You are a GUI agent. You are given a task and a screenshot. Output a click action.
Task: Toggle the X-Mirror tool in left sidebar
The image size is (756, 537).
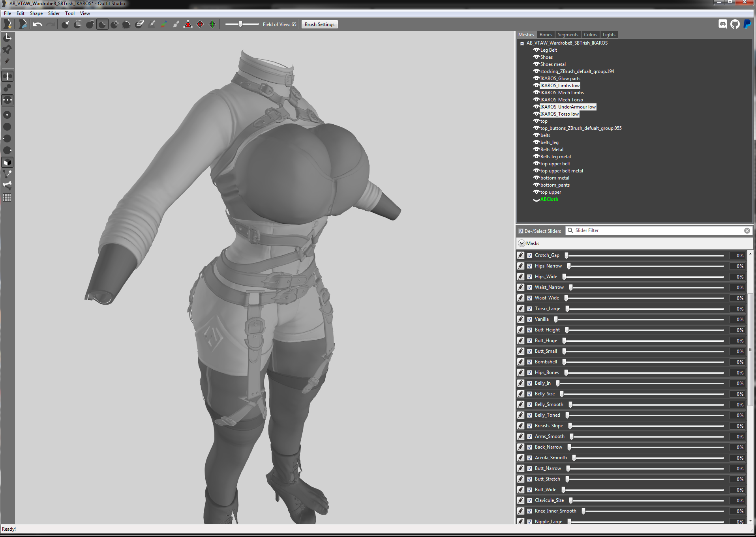8,76
